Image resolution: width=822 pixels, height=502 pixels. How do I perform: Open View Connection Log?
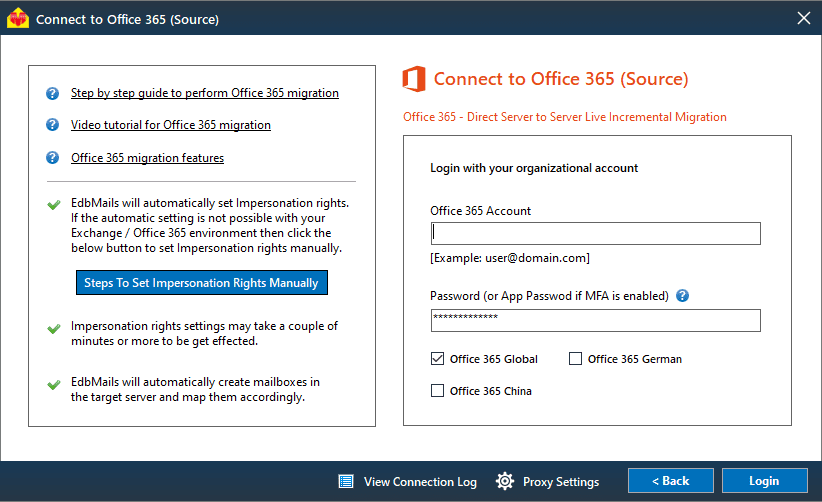(420, 482)
